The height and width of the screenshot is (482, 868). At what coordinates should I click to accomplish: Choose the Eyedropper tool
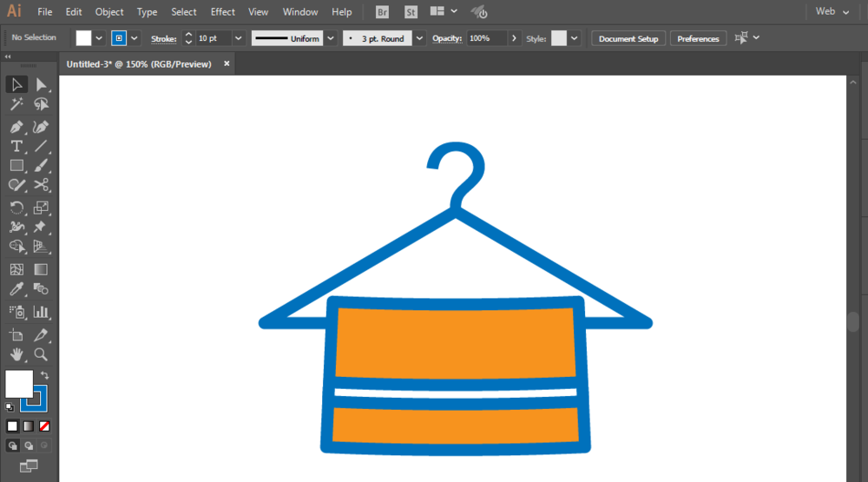pos(16,290)
